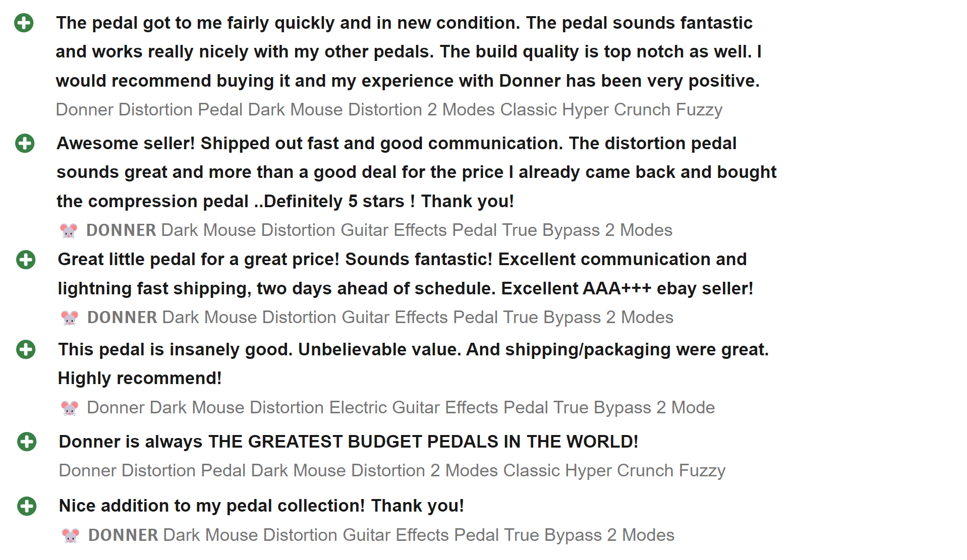Click green plus icon beside "The pedal got to me" review
This screenshot has width=967, height=560.
[x=24, y=23]
